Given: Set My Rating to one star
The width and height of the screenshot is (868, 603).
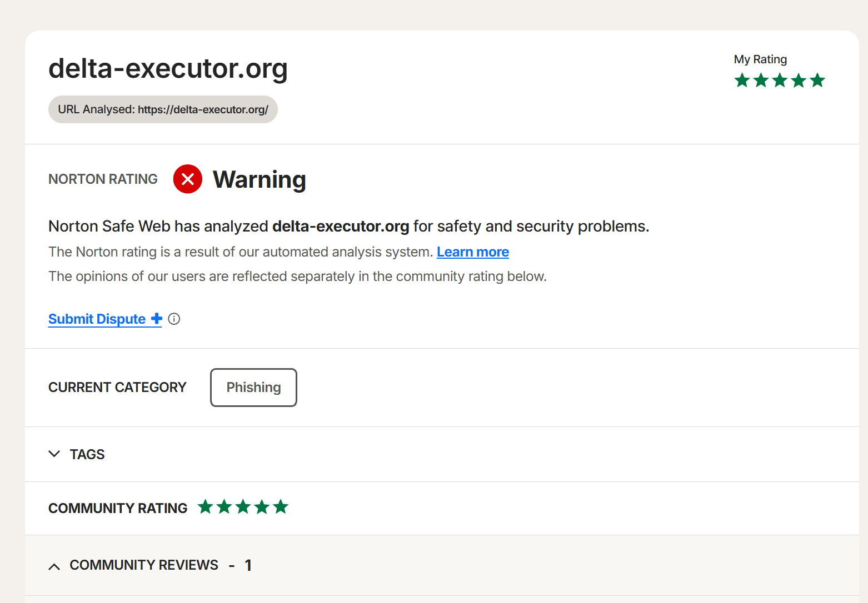Looking at the screenshot, I should point(742,81).
